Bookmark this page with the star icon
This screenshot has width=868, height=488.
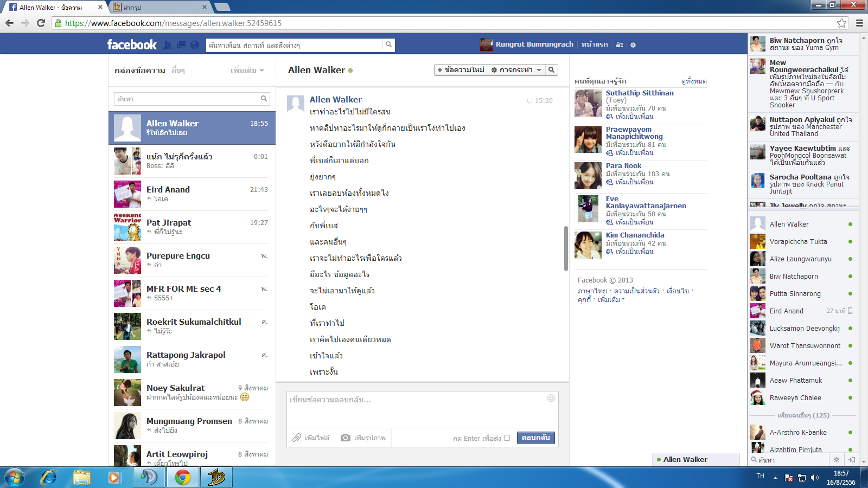point(841,23)
